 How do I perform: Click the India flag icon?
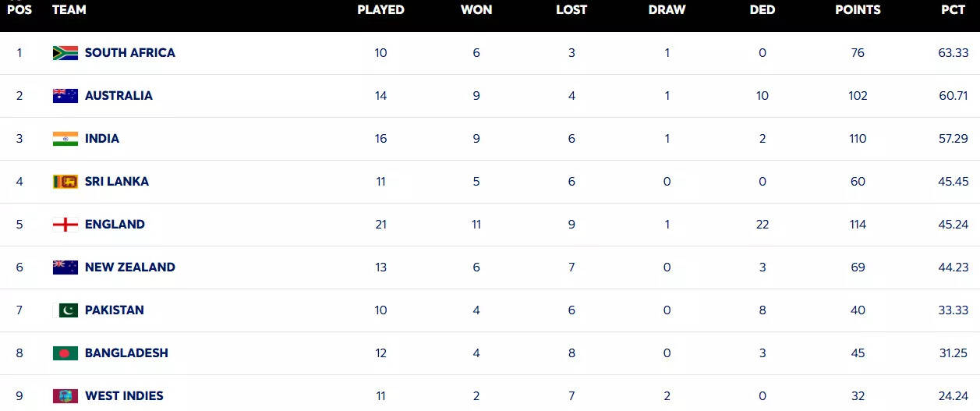pos(65,139)
